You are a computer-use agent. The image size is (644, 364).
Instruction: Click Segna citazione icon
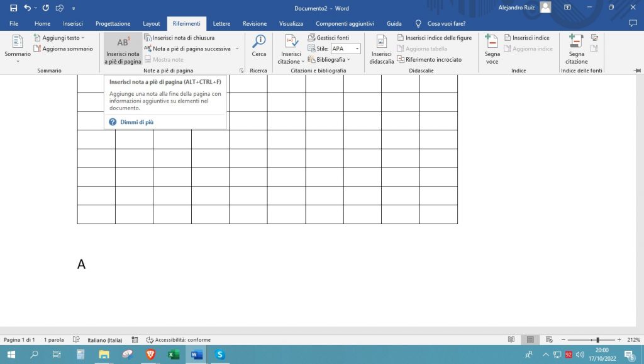pyautogui.click(x=575, y=43)
